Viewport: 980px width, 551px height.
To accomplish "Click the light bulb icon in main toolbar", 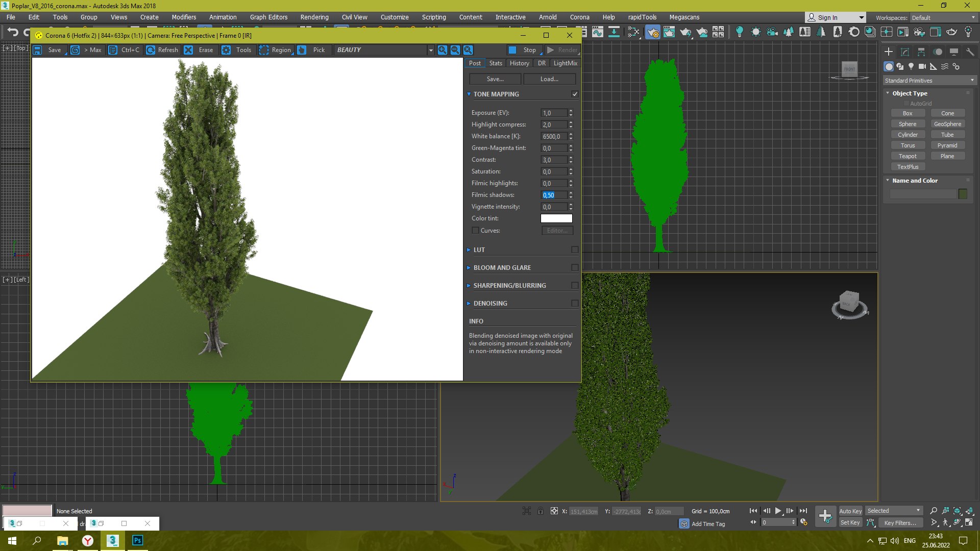I will click(739, 32).
